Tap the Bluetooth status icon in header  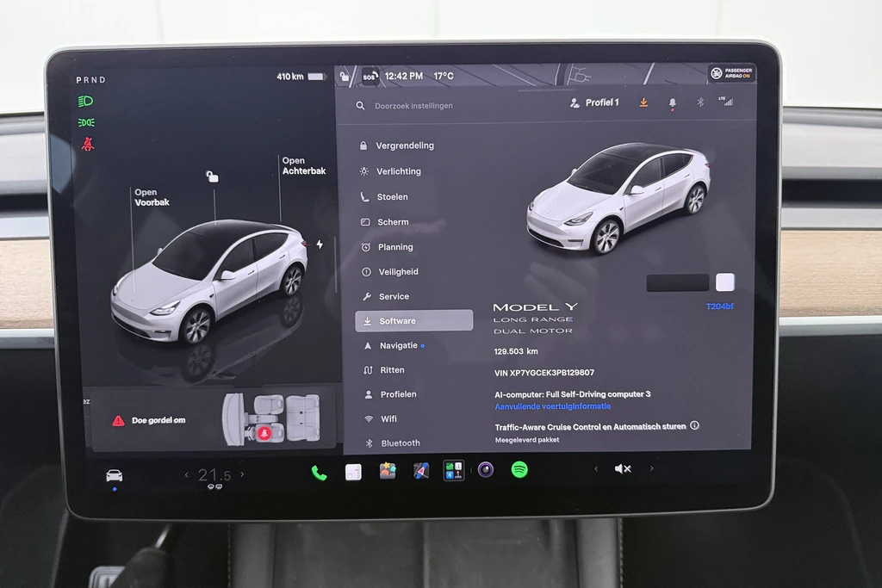[x=700, y=102]
